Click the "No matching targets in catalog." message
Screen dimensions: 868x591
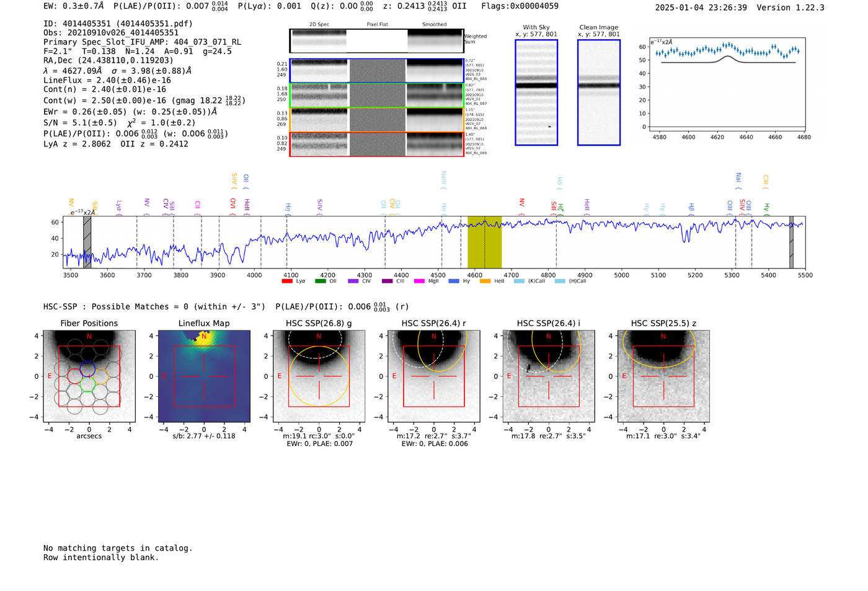coord(118,548)
